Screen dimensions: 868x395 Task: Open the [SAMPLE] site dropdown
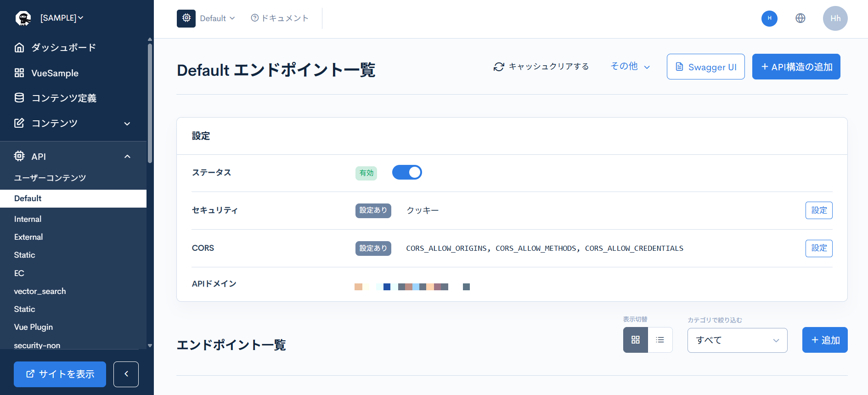point(62,18)
